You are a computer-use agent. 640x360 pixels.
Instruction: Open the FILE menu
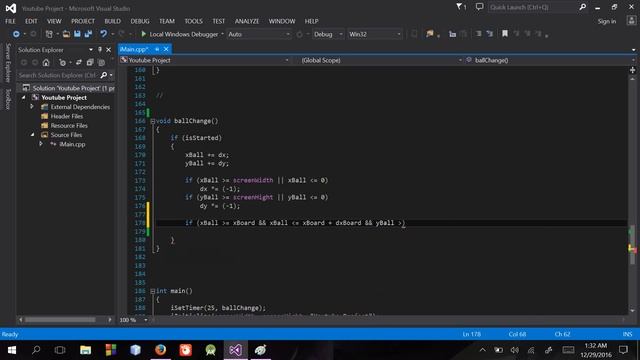(10, 21)
